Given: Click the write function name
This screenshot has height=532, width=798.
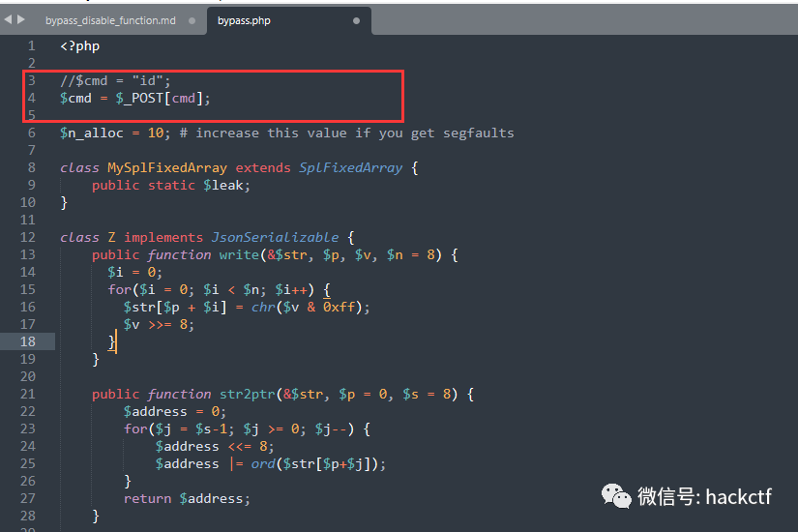Looking at the screenshot, I should point(239,254).
